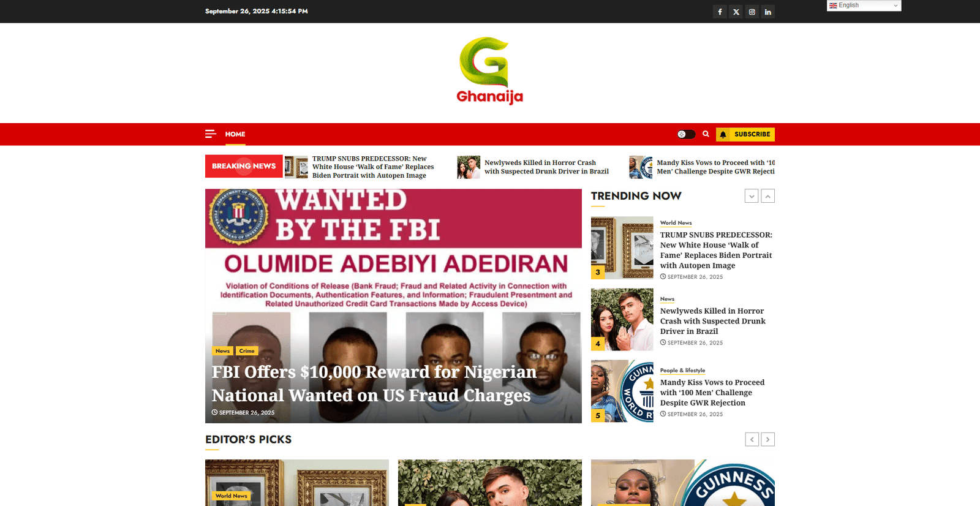Show previous Trending Now items with up chevron

pos(768,196)
